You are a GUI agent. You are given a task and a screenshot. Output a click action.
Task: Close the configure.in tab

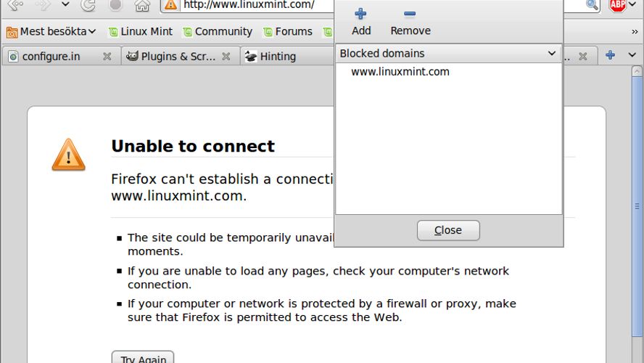coord(107,56)
